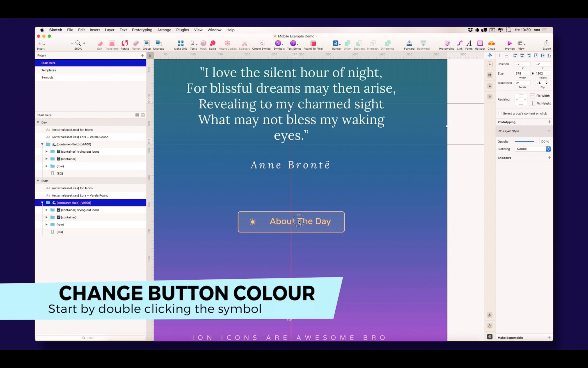Screen dimensions: 588x368
Task: Expand Day's {row} group
Action: (x=46, y=166)
